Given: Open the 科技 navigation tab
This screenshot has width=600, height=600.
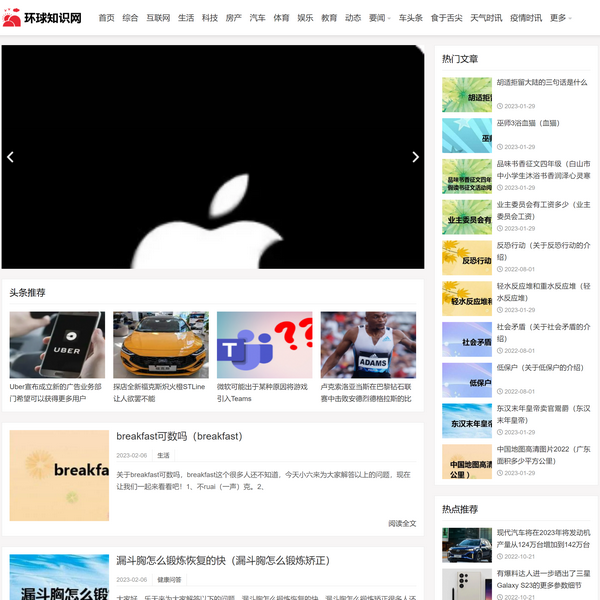Looking at the screenshot, I should (210, 18).
